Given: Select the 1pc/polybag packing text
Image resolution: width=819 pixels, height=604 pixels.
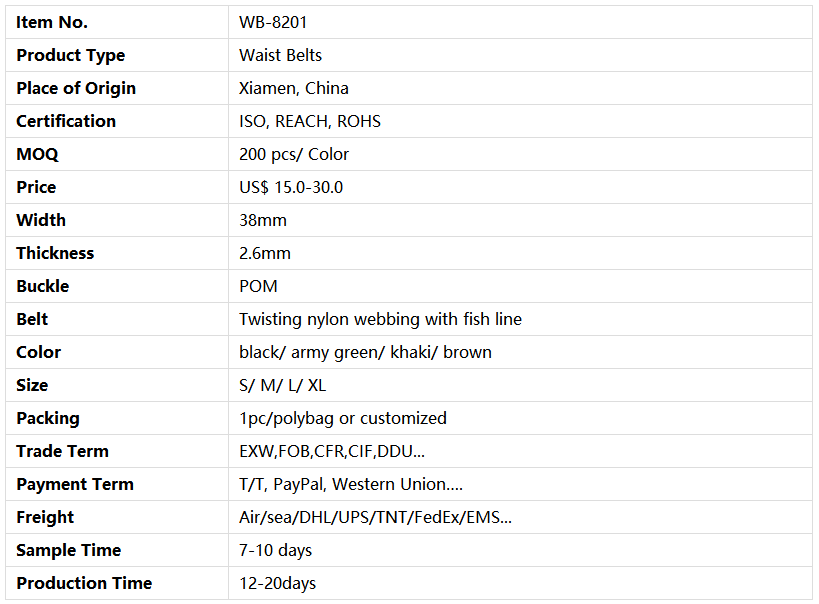Looking at the screenshot, I should click(x=343, y=419).
